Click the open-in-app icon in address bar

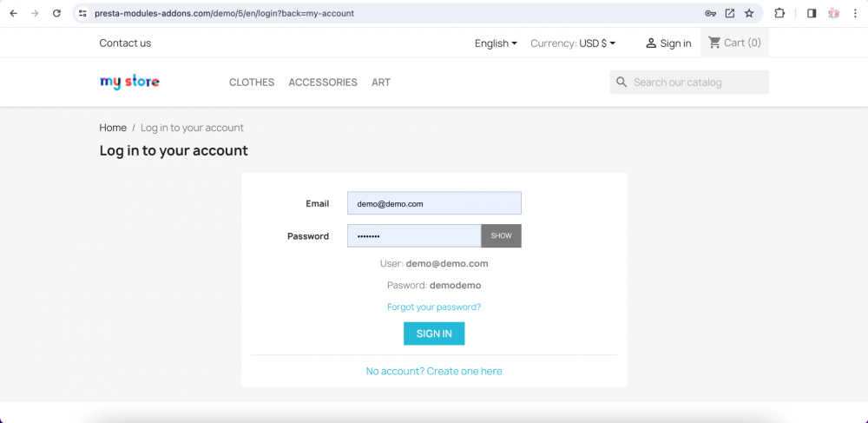730,13
